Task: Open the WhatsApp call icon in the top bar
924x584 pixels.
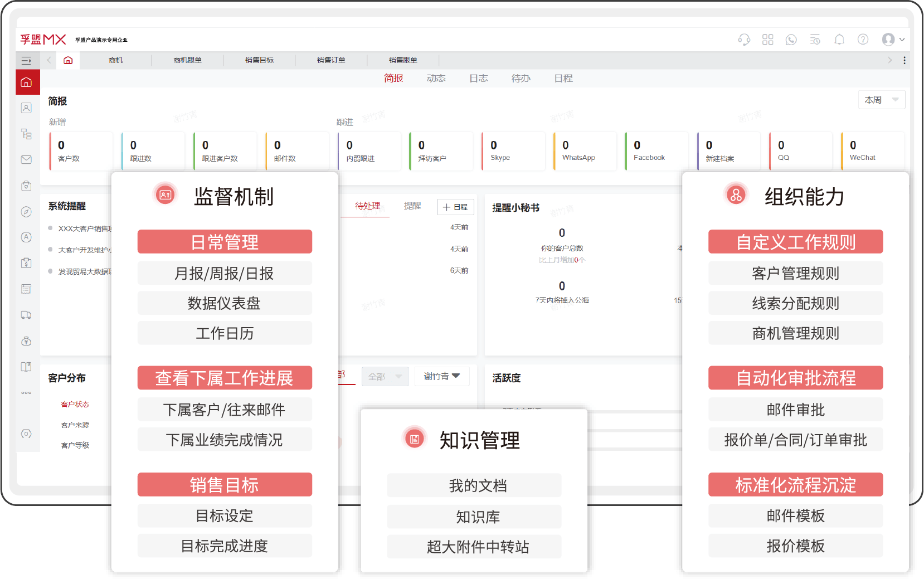Action: point(791,40)
